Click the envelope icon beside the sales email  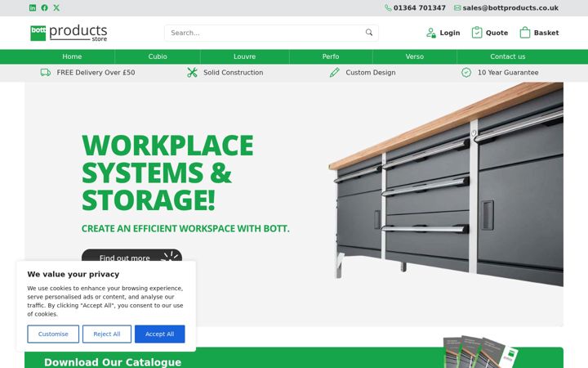point(457,8)
